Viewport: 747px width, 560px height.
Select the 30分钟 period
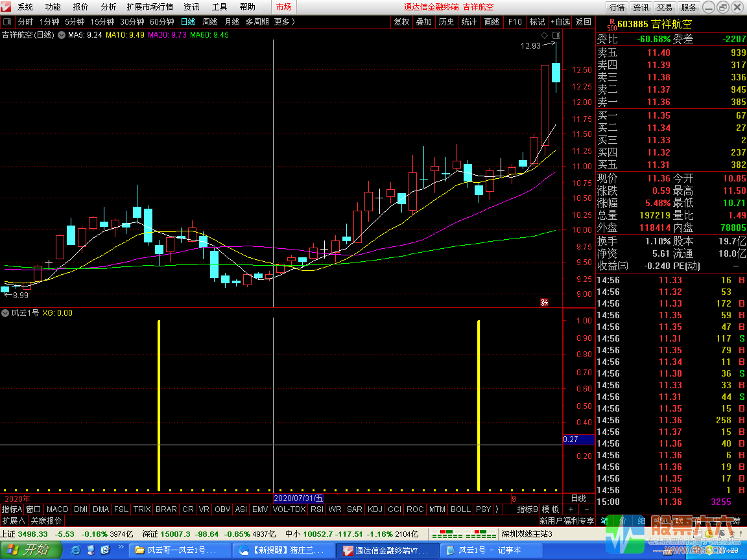132,22
